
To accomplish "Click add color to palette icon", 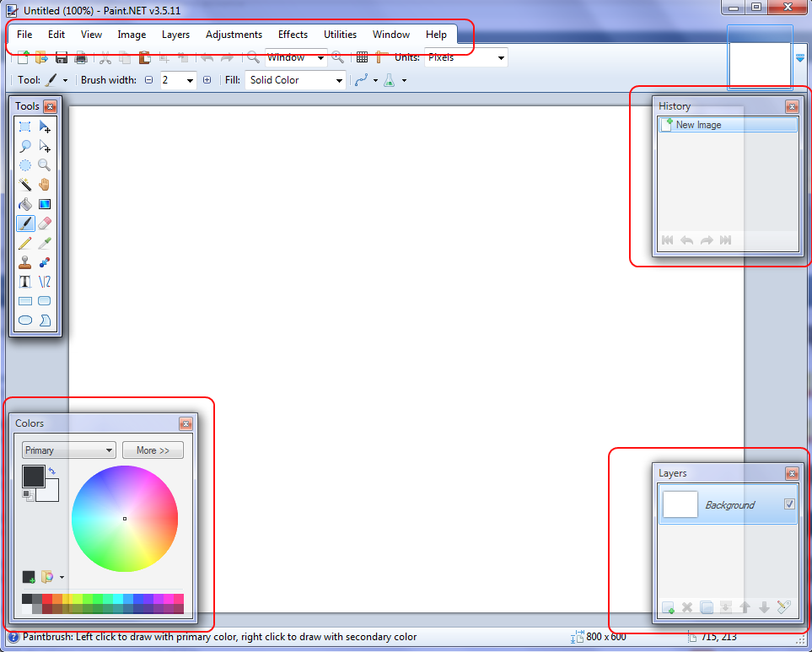I will [x=29, y=577].
